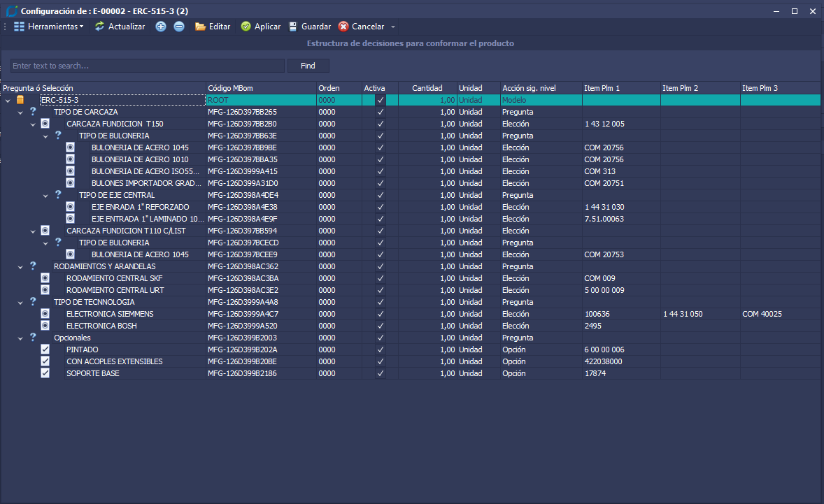Collapse CARCAZA FUNDICION T150 node
Image resolution: width=824 pixels, height=504 pixels.
tap(33, 124)
